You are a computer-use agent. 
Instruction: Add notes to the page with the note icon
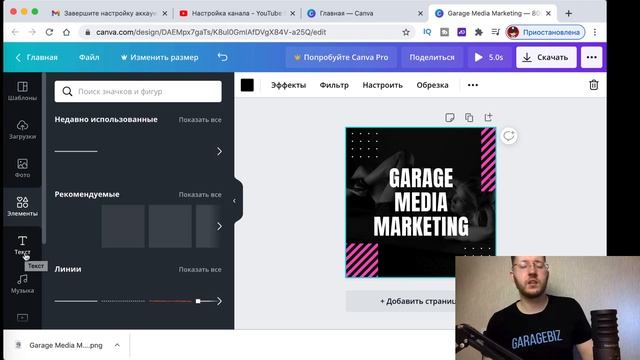[x=449, y=118]
